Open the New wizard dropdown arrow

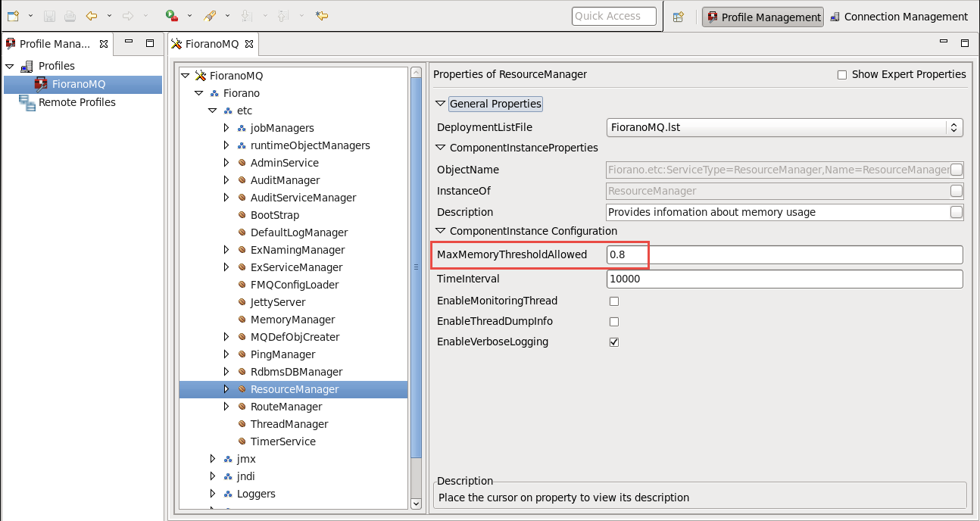[x=31, y=15]
